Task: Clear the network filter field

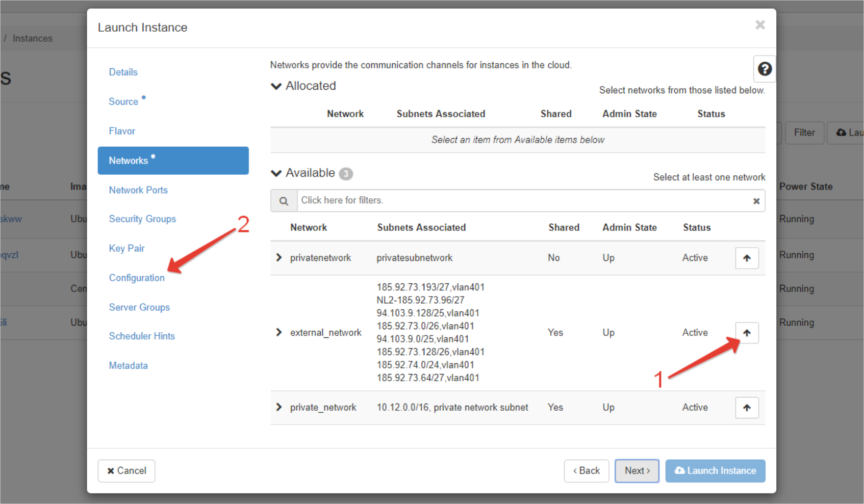Action: (756, 201)
